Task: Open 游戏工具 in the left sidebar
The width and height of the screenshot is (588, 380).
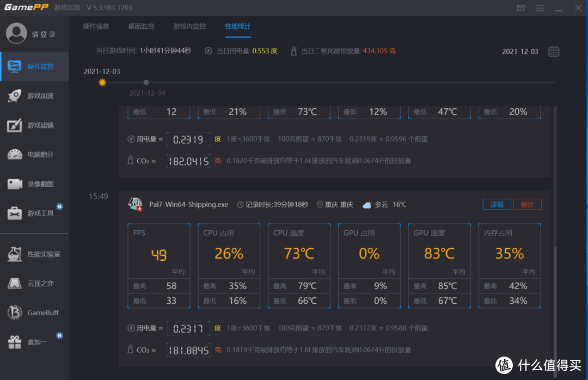Action: (x=34, y=213)
